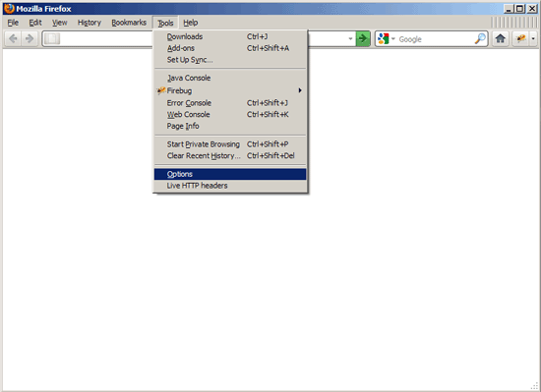The image size is (541, 392).
Task: Choose Clear Recent History entry
Action: pyautogui.click(x=230, y=155)
